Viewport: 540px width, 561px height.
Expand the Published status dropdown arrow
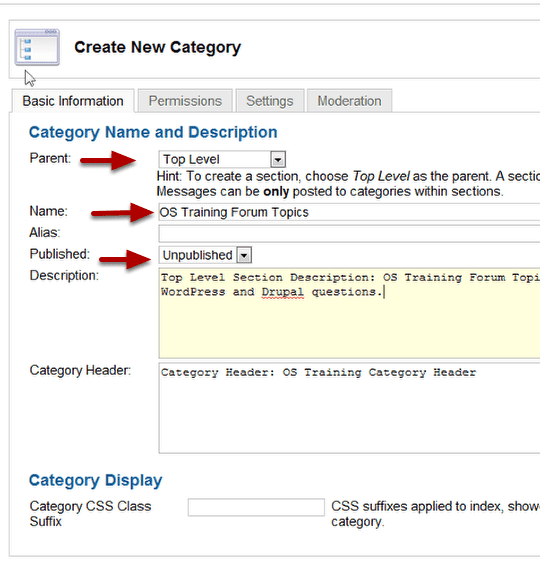pos(244,255)
